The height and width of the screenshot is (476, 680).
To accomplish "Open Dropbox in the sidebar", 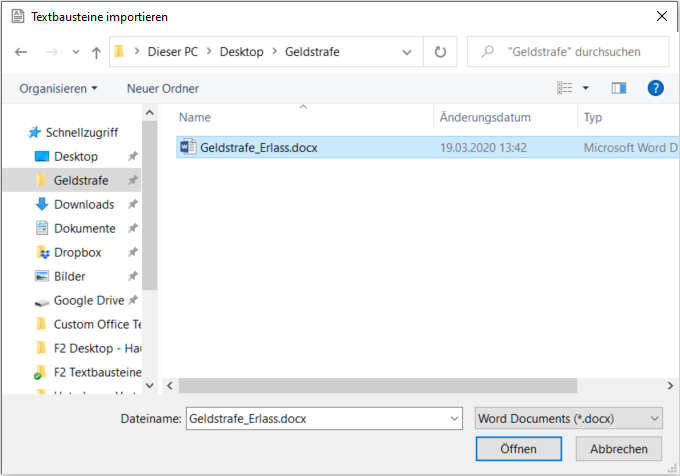I will pyautogui.click(x=77, y=252).
